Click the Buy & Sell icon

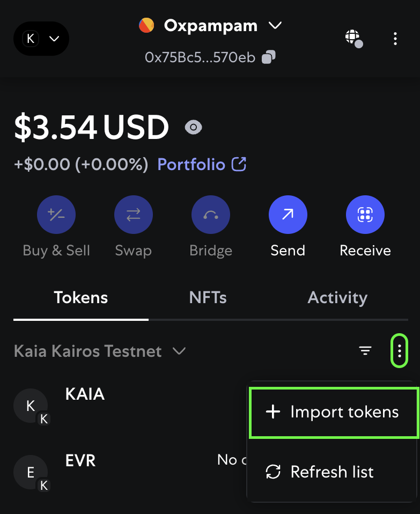point(56,215)
